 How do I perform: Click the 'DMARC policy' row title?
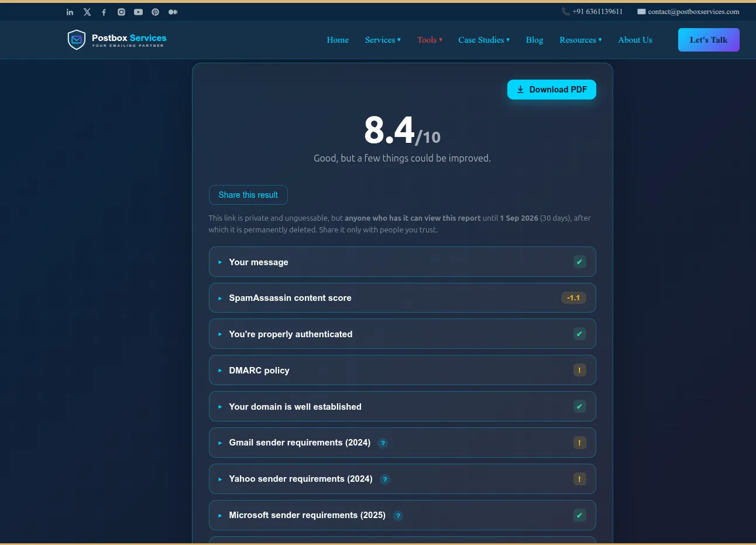coord(259,371)
